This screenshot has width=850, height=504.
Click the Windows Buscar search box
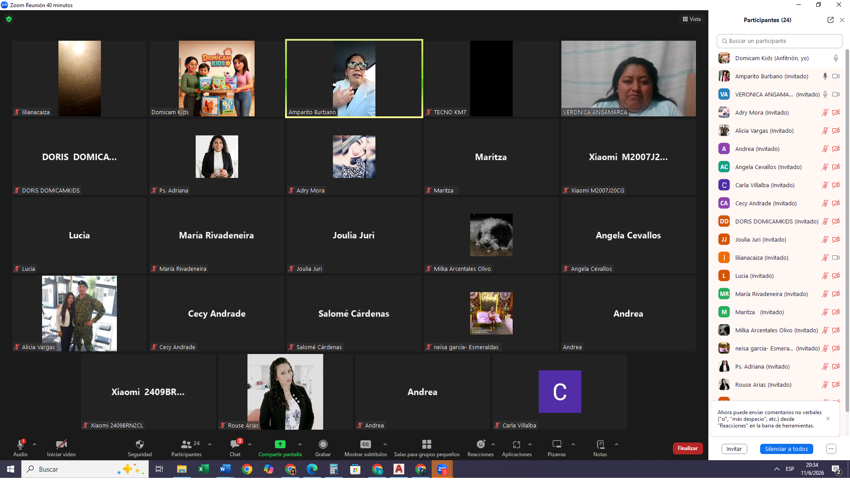84,469
